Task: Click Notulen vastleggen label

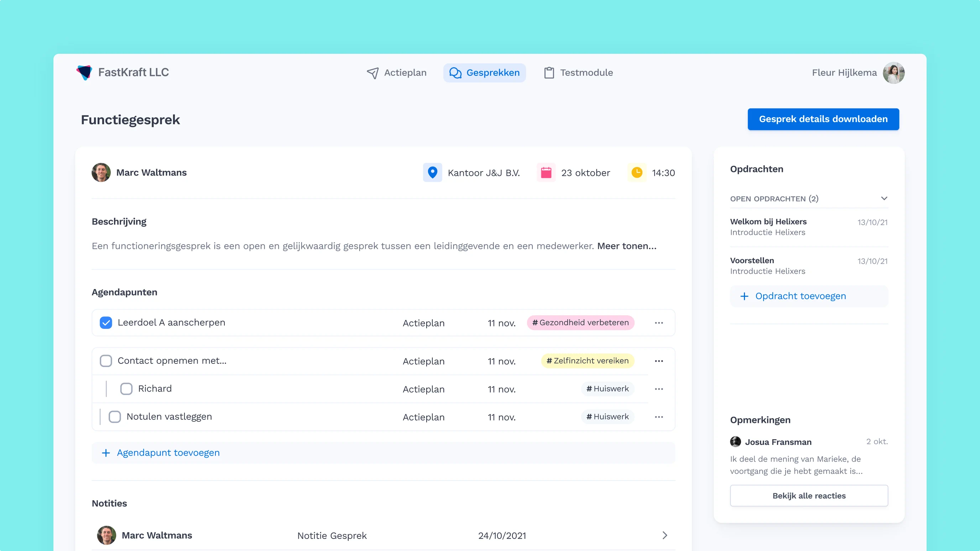Action: (x=169, y=417)
